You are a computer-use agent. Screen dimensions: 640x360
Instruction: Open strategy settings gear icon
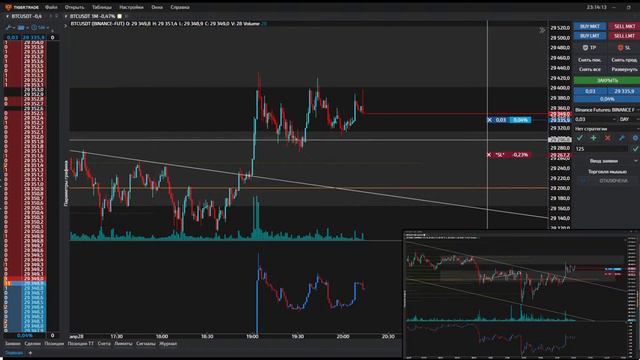[635, 138]
